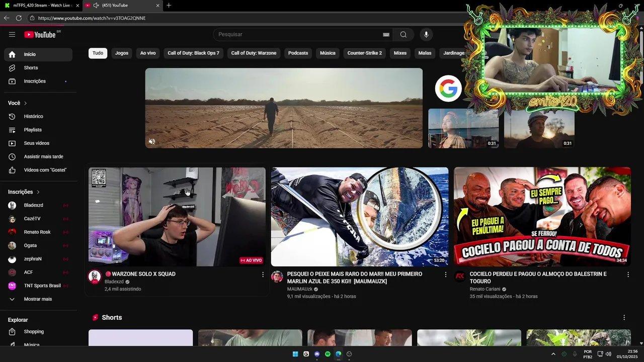Open the on-screen keyboard icon in search
Screen dimensions: 644x362
[x=386, y=35]
